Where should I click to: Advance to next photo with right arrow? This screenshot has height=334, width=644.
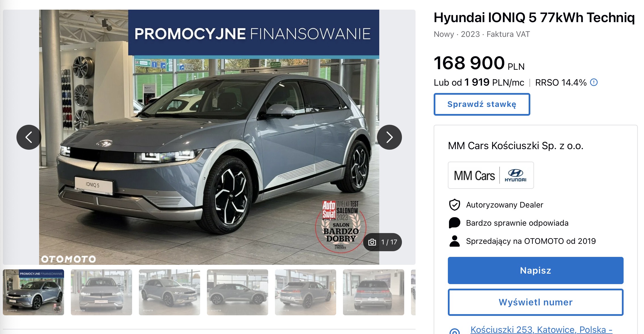pos(389,137)
